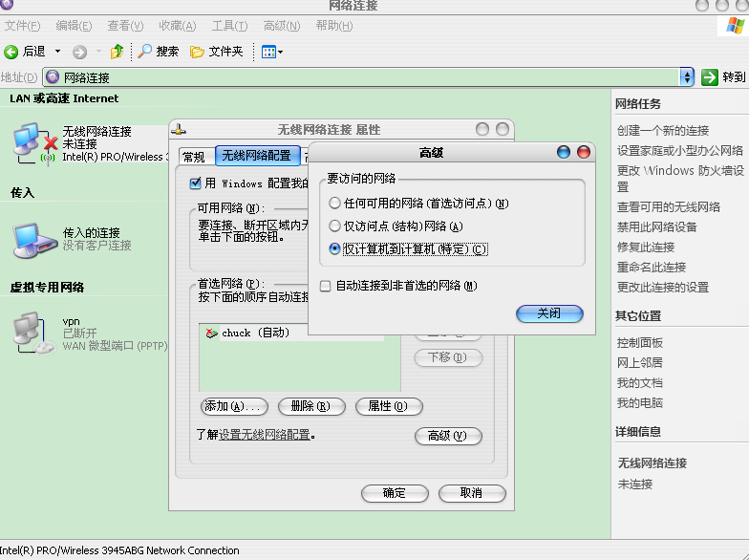Screen dimensions: 749x560
Task: Click the 文件夹 folders toolbar button
Action: (x=216, y=52)
